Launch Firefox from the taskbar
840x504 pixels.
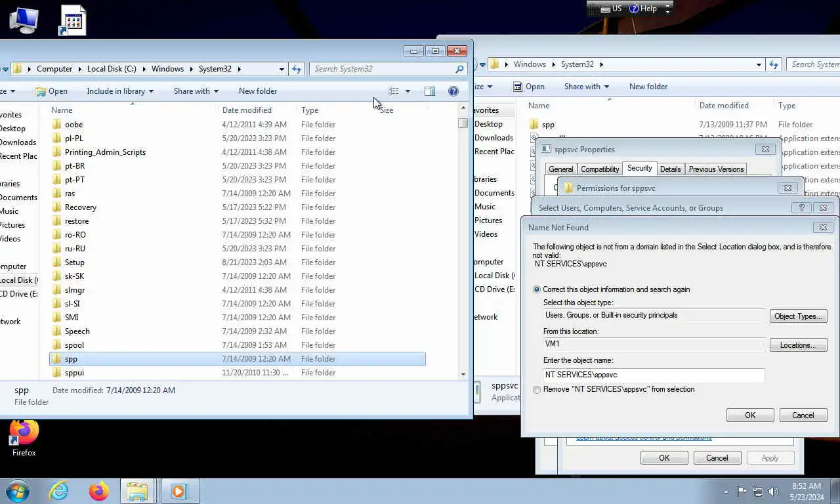click(98, 491)
